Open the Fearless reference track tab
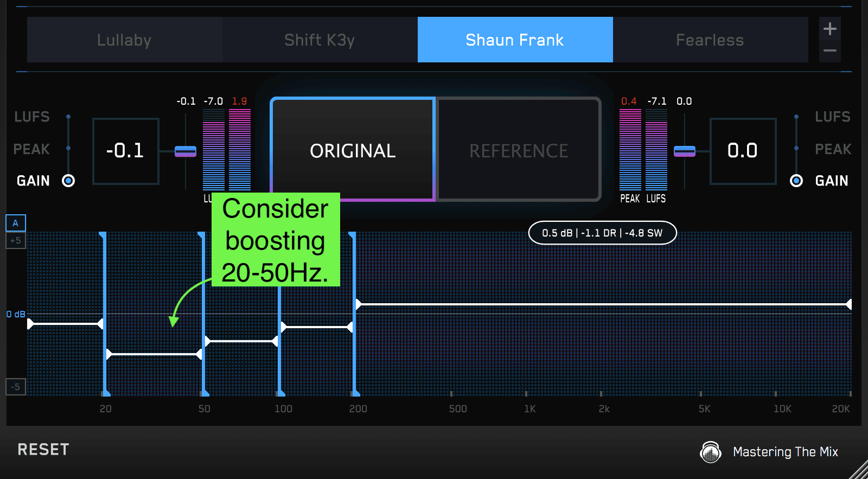The width and height of the screenshot is (868, 479). (710, 40)
